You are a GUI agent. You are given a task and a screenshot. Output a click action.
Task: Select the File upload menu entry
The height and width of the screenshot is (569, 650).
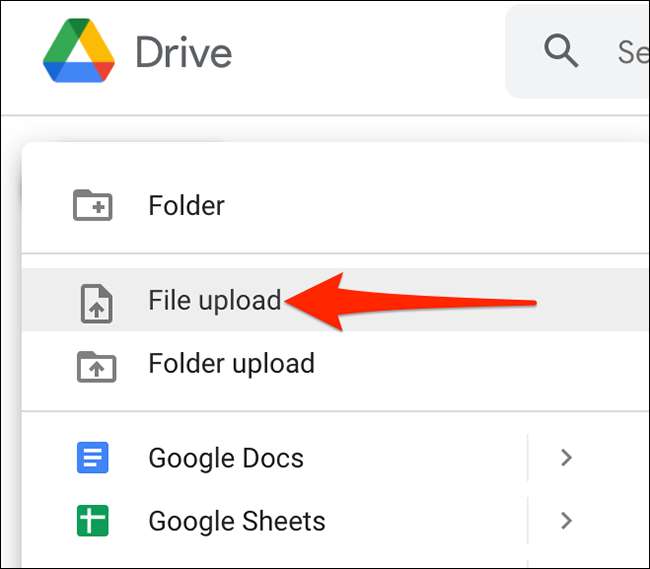335,300
